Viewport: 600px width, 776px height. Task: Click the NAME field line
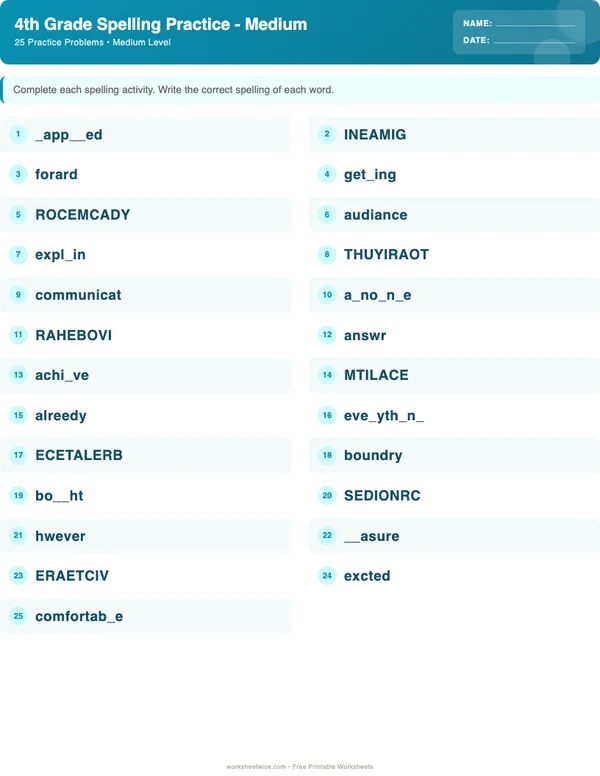tap(535, 23)
